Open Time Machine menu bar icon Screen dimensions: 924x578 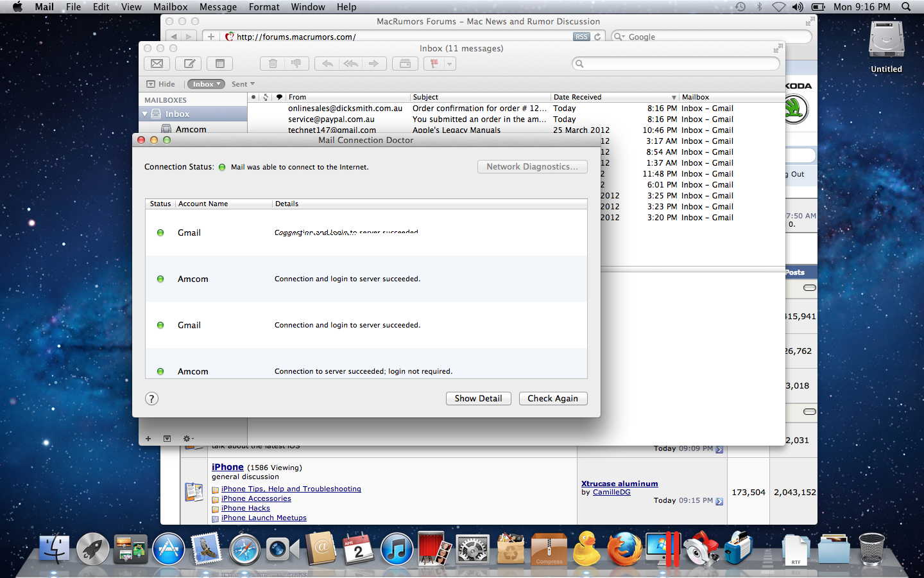coord(740,7)
